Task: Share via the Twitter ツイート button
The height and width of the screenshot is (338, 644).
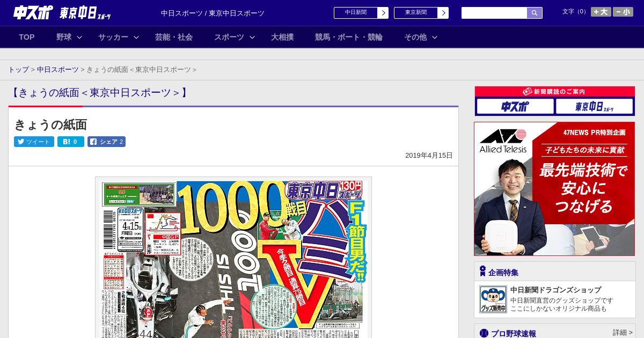Action: click(34, 142)
